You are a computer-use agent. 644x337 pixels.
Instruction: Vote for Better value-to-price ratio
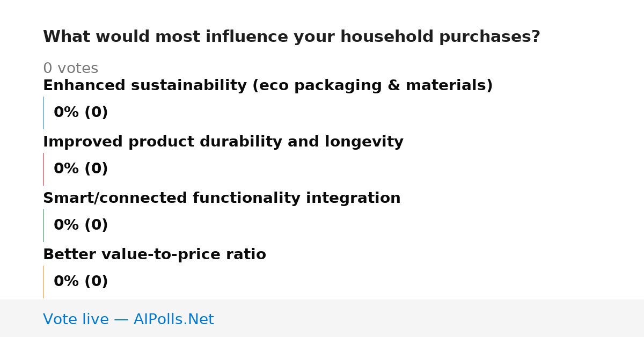tap(155, 255)
